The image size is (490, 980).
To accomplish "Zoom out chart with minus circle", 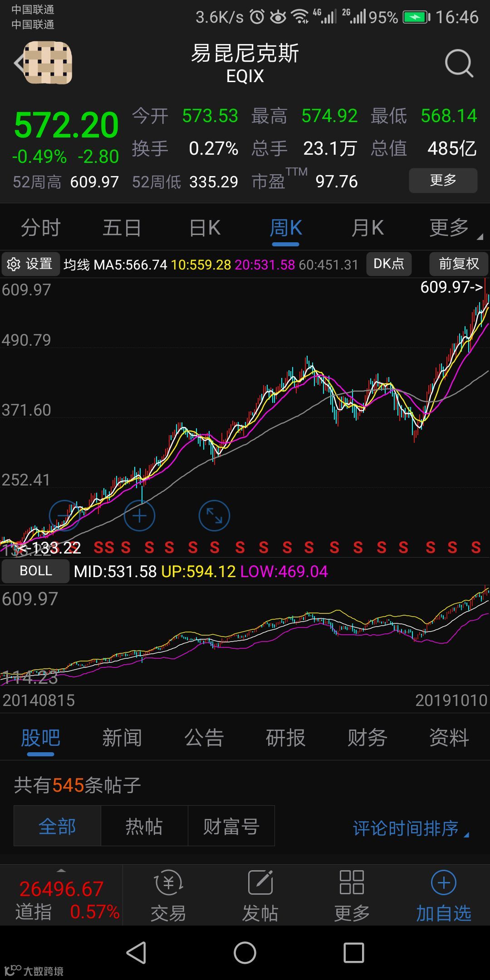I will pyautogui.click(x=64, y=516).
